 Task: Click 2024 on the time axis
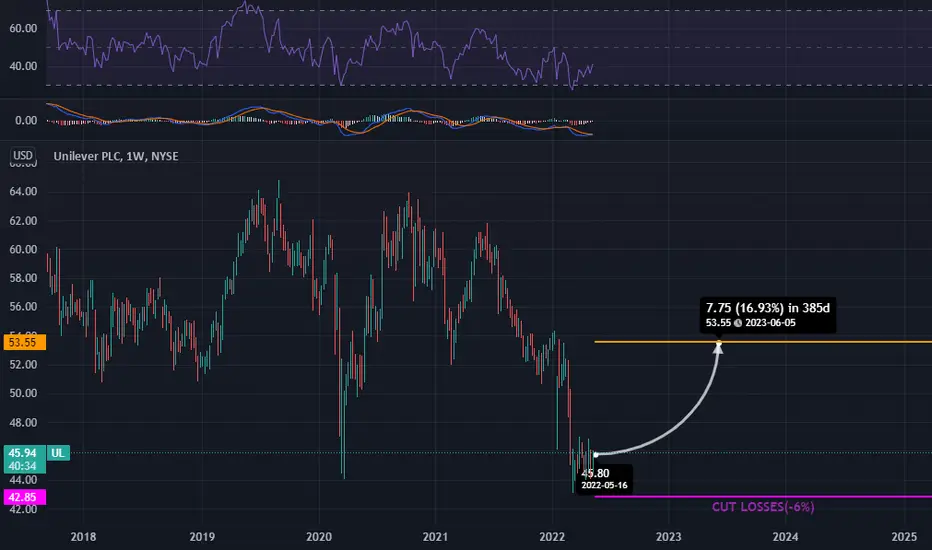785,537
